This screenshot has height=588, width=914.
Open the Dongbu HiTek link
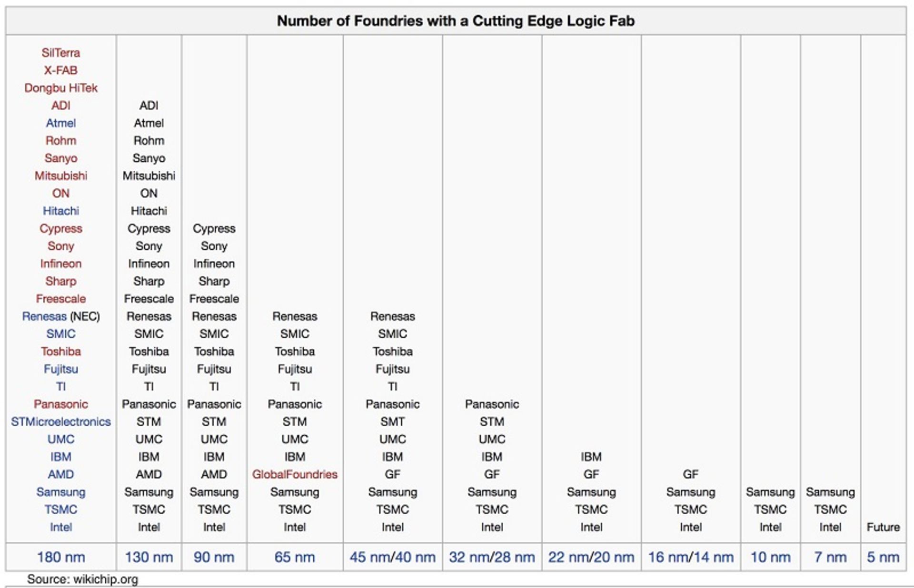point(60,88)
